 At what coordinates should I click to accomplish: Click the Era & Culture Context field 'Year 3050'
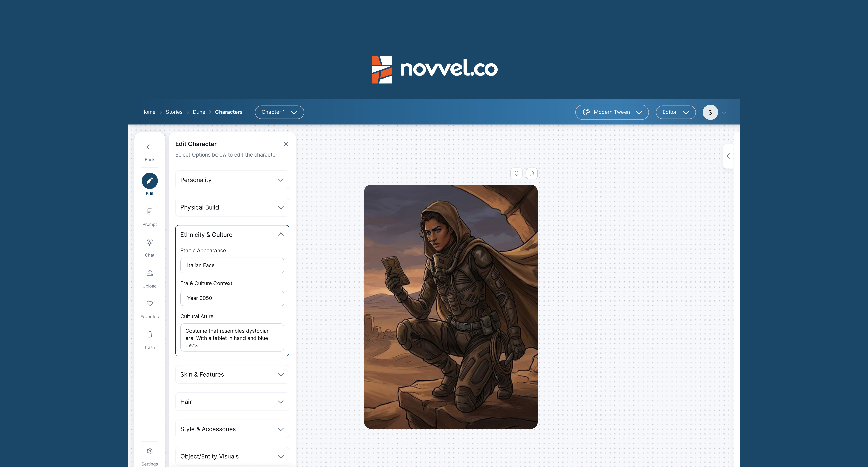click(x=232, y=298)
